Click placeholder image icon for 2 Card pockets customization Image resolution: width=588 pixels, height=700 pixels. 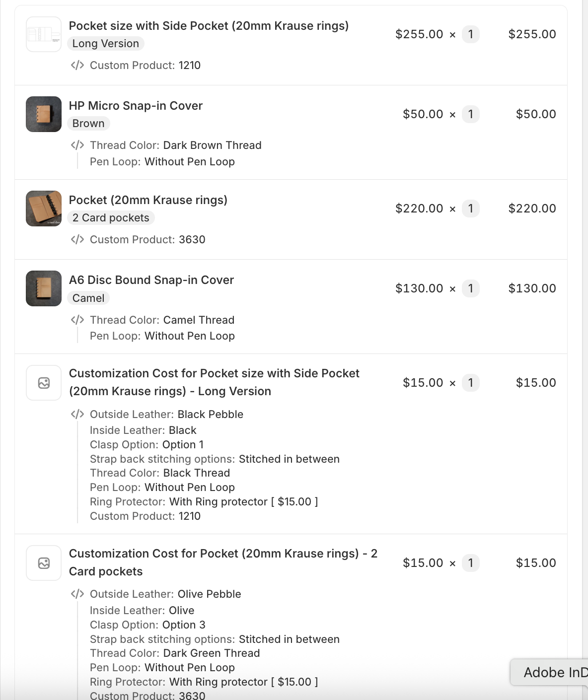pos(44,563)
